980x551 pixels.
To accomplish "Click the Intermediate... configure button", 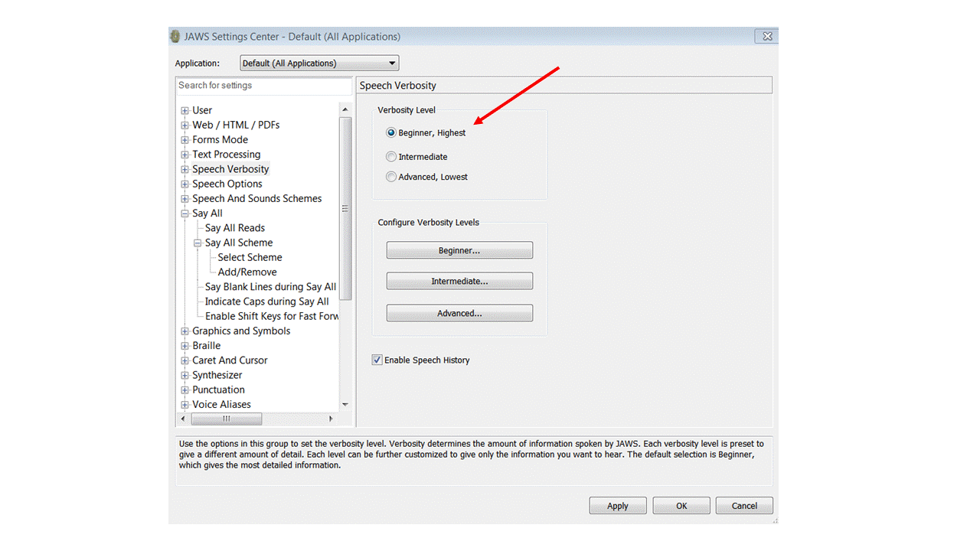I will [459, 282].
